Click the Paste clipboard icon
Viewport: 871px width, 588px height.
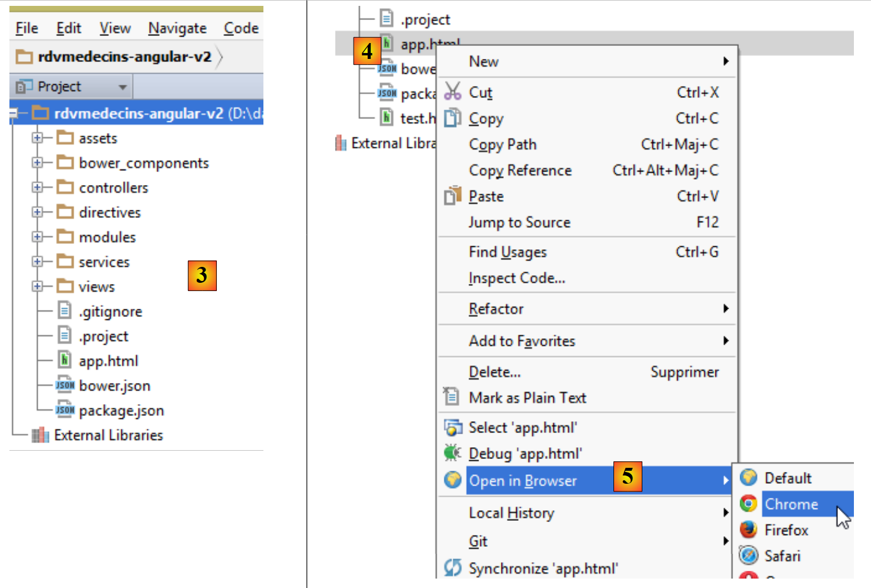tap(452, 196)
